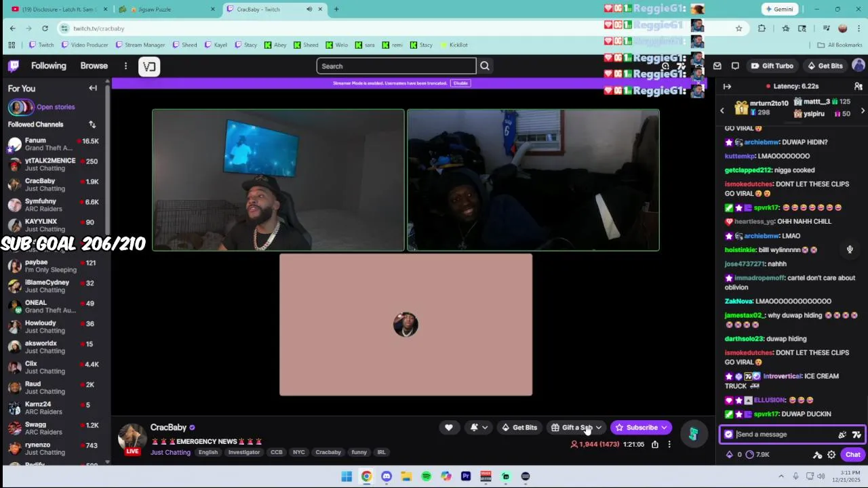The height and width of the screenshot is (488, 868).
Task: Open the Subscribe dropdown button
Action: pos(641,428)
